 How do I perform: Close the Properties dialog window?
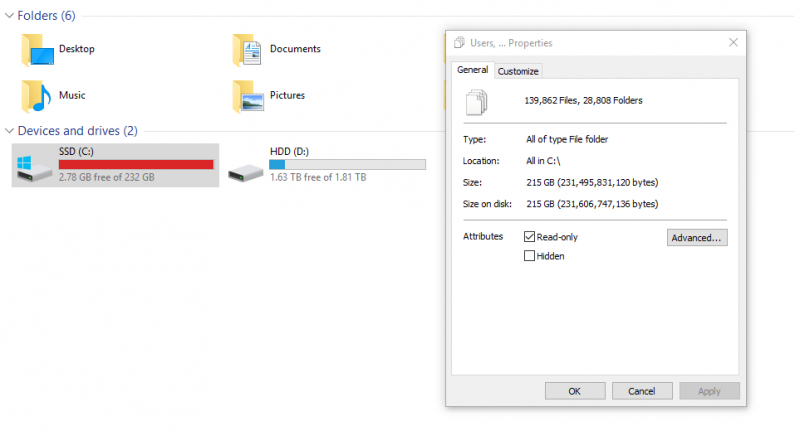[733, 43]
